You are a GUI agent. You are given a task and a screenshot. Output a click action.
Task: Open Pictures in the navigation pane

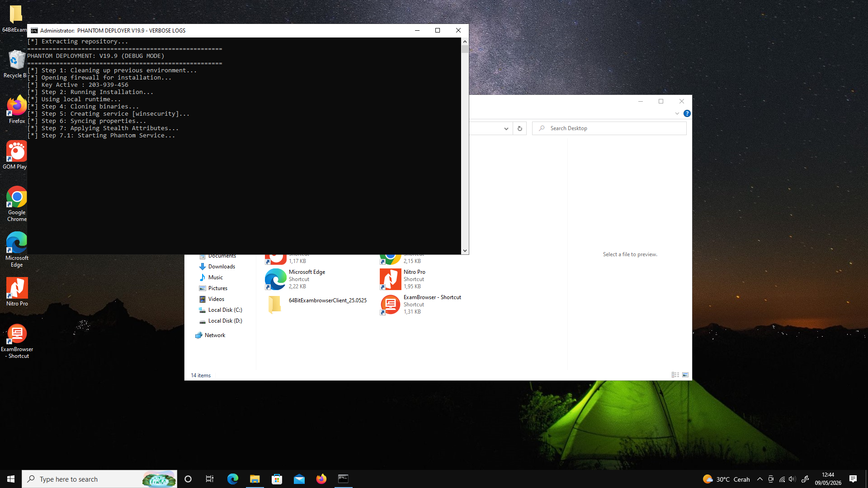[x=217, y=288]
